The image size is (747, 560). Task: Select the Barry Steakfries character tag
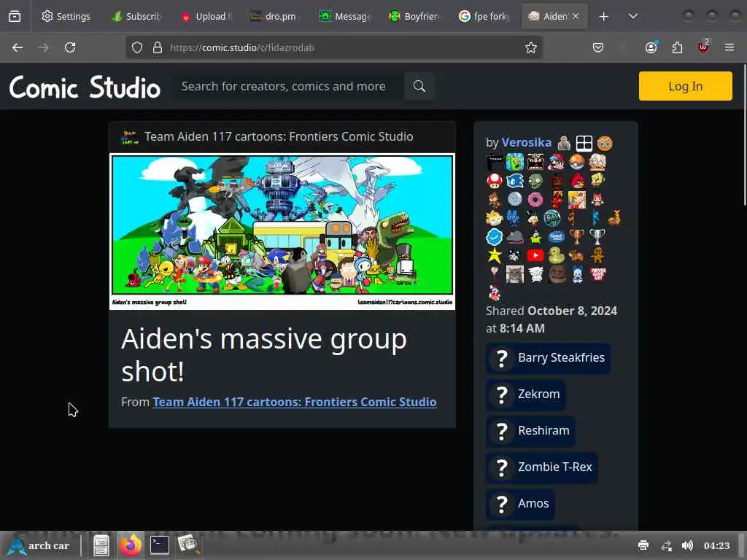click(x=549, y=358)
